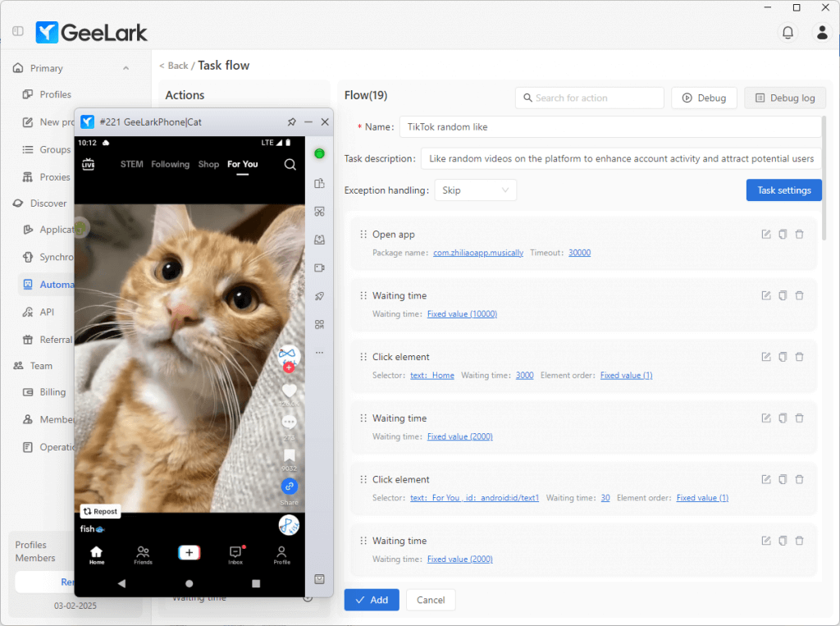Click the blue Task settings button
Screen dimensions: 840x626
pyautogui.click(x=783, y=190)
